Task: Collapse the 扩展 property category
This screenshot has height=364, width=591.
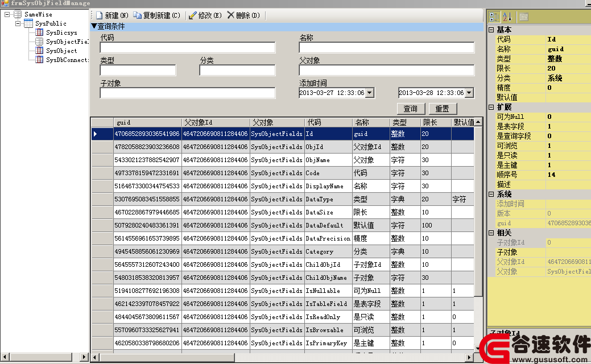Action: tap(491, 107)
